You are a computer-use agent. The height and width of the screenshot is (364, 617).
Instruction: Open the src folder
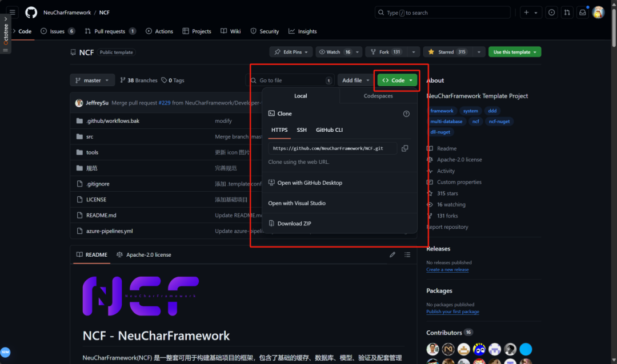click(90, 137)
